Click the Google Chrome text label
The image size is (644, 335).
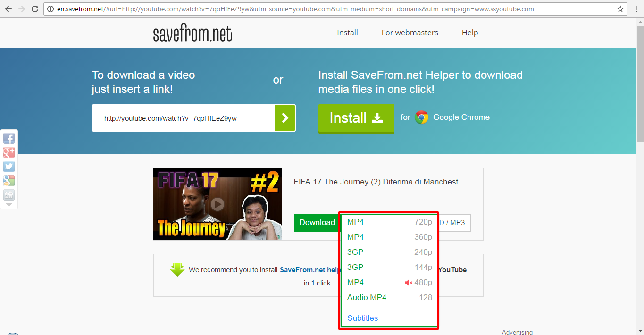pos(461,117)
